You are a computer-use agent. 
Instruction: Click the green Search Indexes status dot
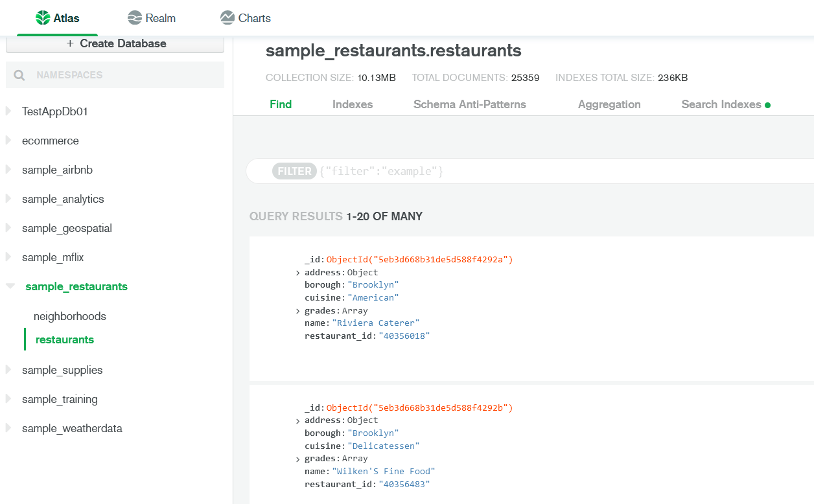point(768,105)
